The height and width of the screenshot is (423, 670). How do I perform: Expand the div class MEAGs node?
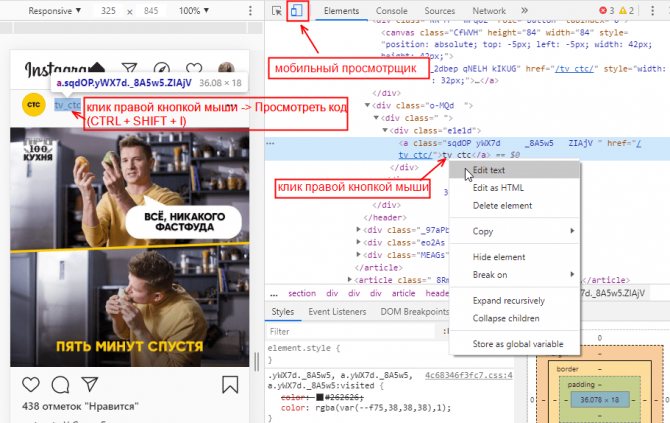(358, 255)
